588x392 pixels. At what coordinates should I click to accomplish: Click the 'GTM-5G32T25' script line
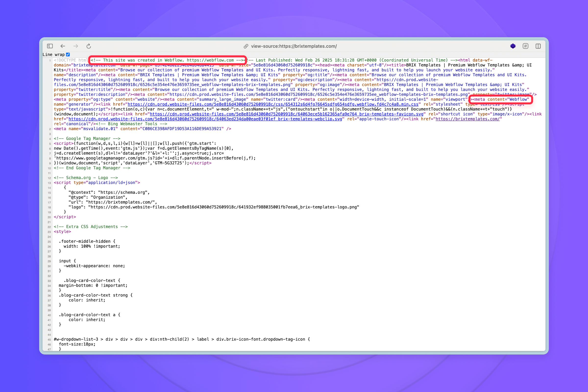pyautogui.click(x=133, y=163)
